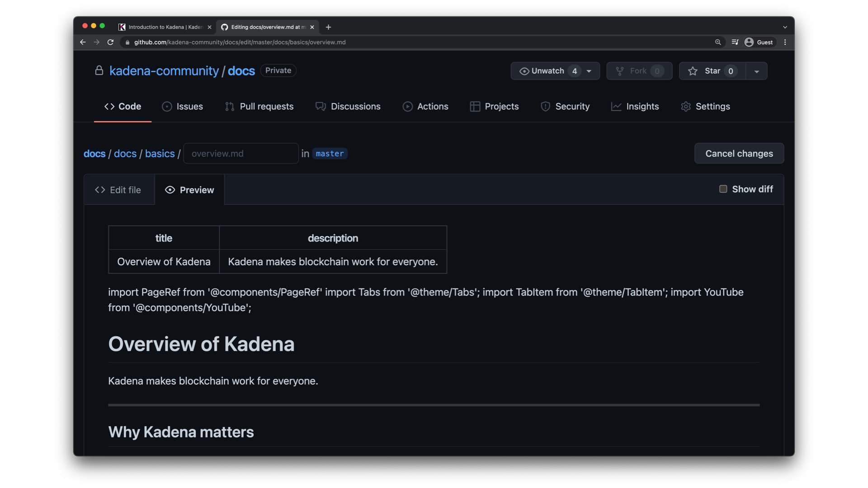This screenshot has height=488, width=868.
Task: Open repository Settings tab
Action: click(x=705, y=106)
